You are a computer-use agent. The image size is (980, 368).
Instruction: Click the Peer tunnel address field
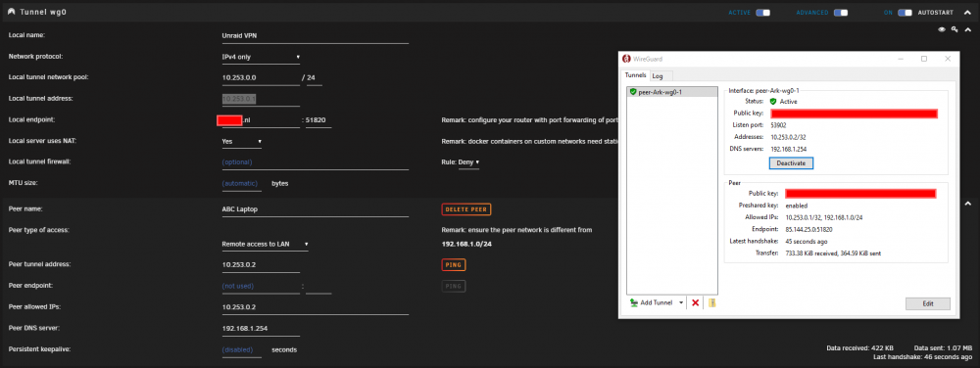click(261, 264)
